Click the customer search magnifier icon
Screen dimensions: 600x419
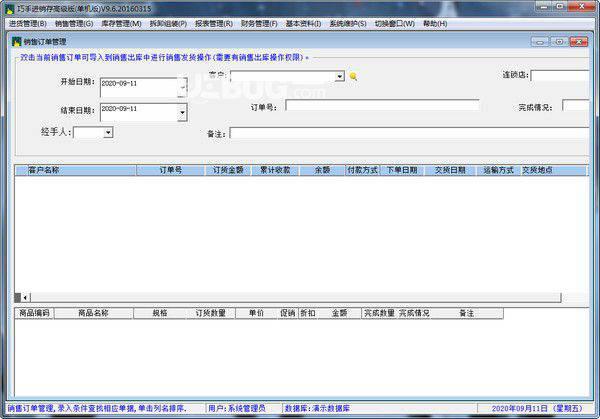353,77
